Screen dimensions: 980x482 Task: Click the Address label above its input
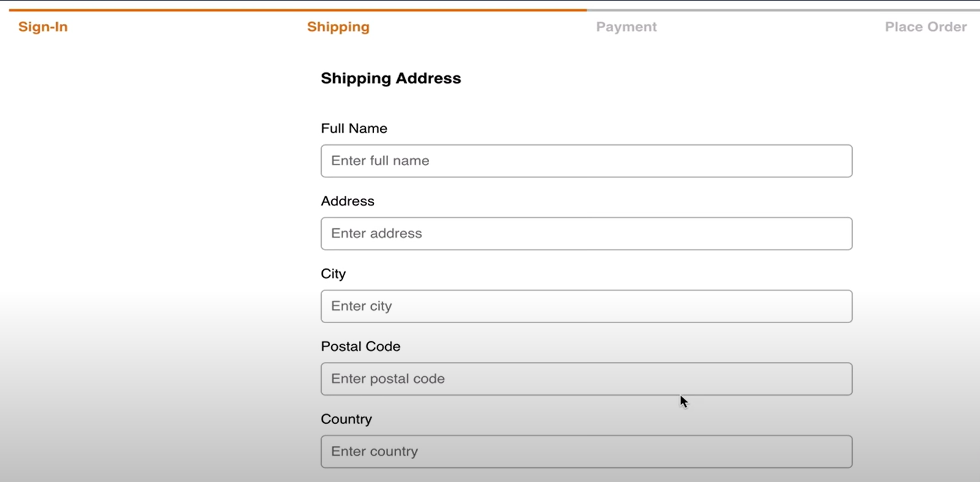(347, 201)
